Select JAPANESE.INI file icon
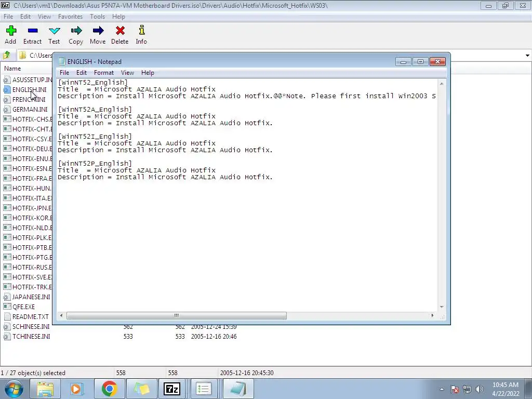This screenshot has width=532, height=399. (x=7, y=297)
